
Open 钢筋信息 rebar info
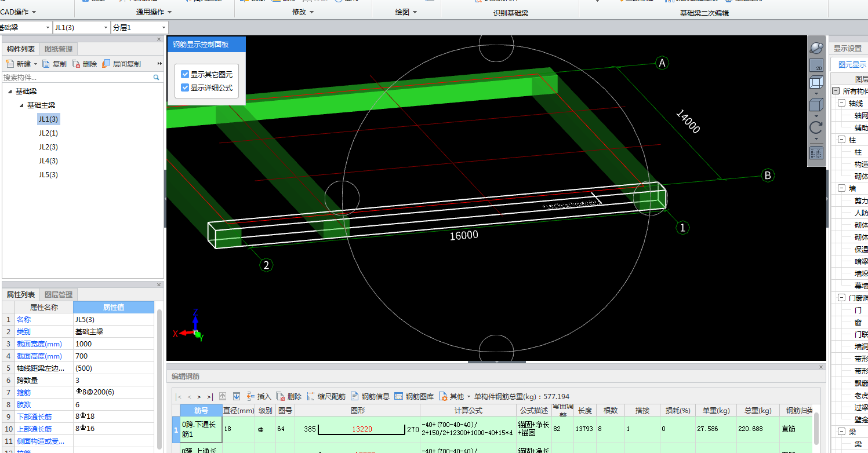pyautogui.click(x=370, y=396)
